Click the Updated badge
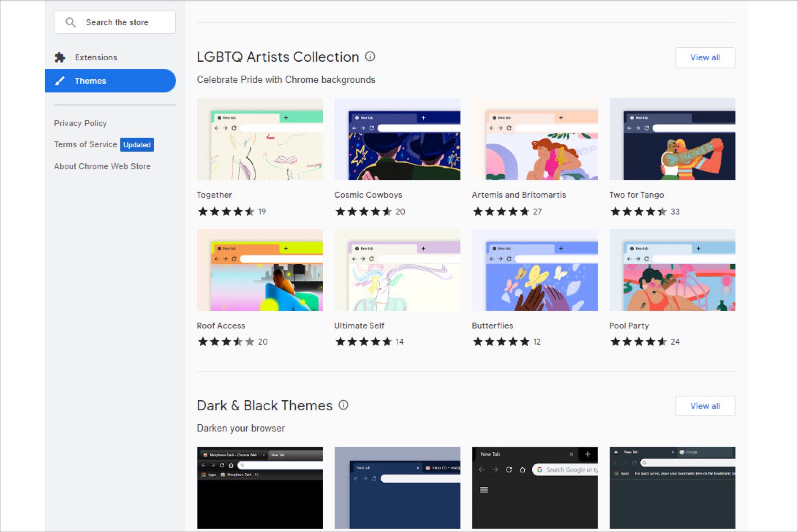Screen dimensions: 798x532 137,145
